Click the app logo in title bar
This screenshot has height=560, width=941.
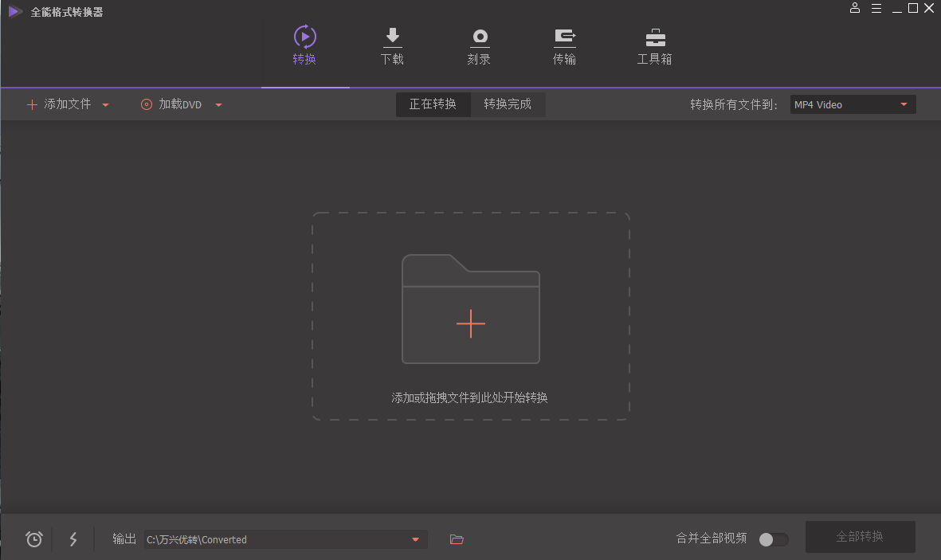point(14,11)
